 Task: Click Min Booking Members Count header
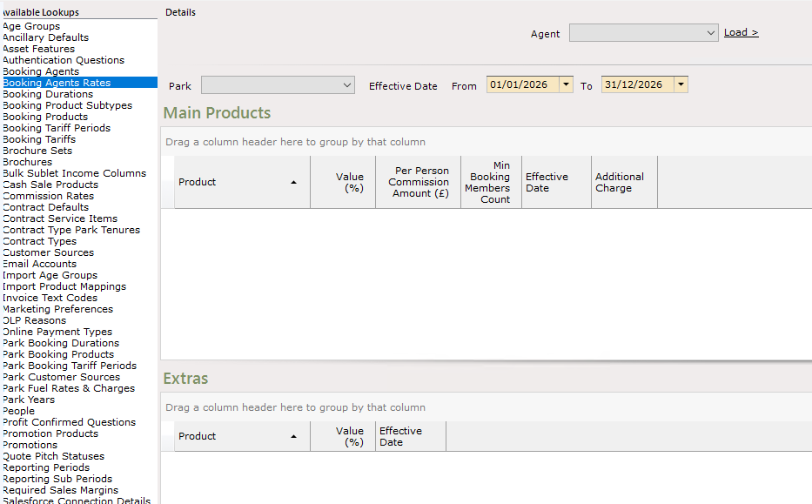pyautogui.click(x=492, y=182)
